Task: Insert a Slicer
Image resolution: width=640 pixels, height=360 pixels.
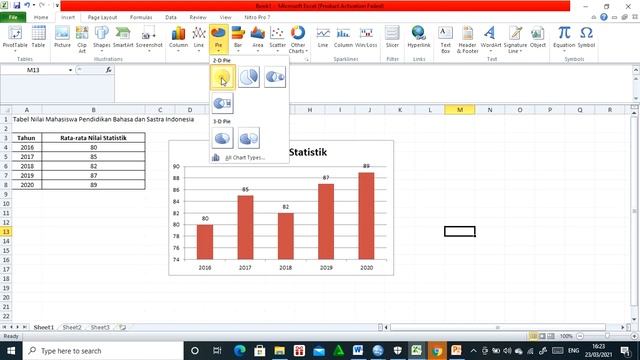Action: 392,37
